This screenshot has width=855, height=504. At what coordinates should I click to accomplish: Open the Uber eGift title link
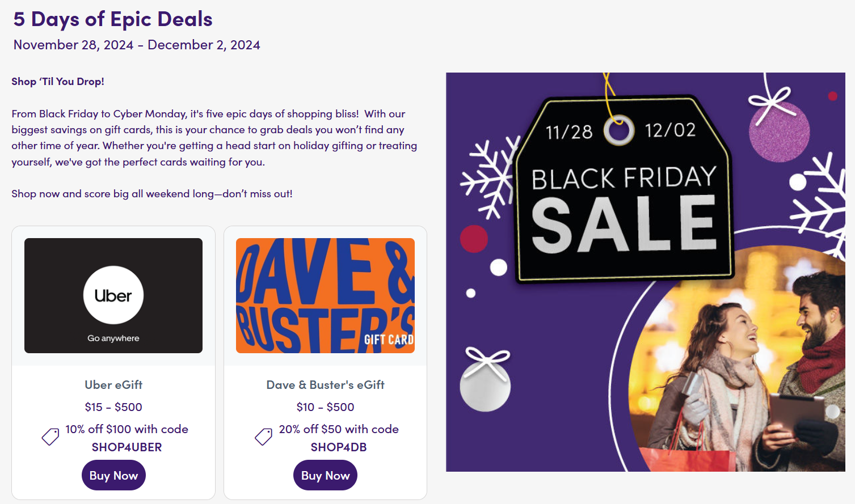tap(113, 385)
